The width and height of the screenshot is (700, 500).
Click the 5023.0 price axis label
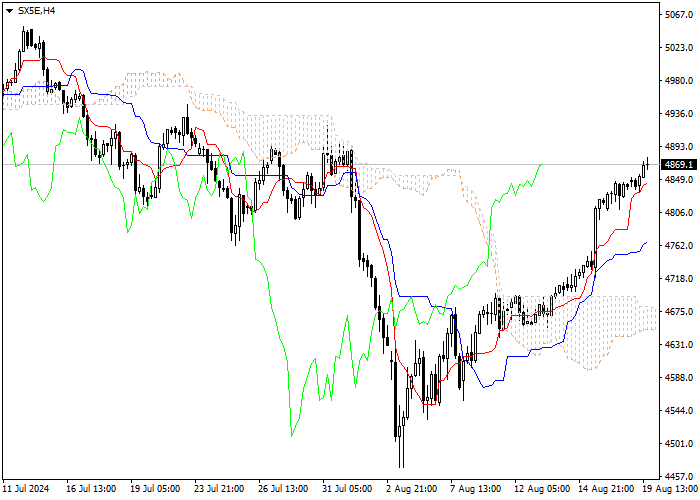coord(679,48)
